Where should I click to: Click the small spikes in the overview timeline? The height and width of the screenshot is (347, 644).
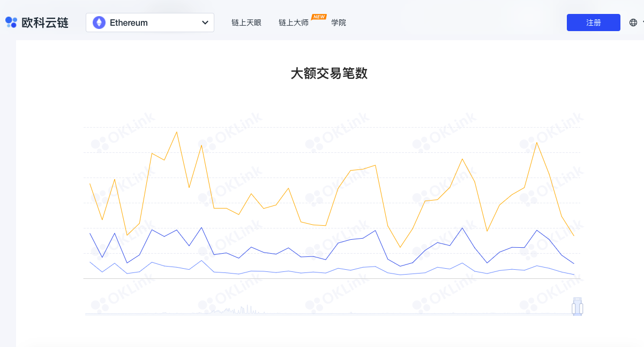click(x=236, y=310)
